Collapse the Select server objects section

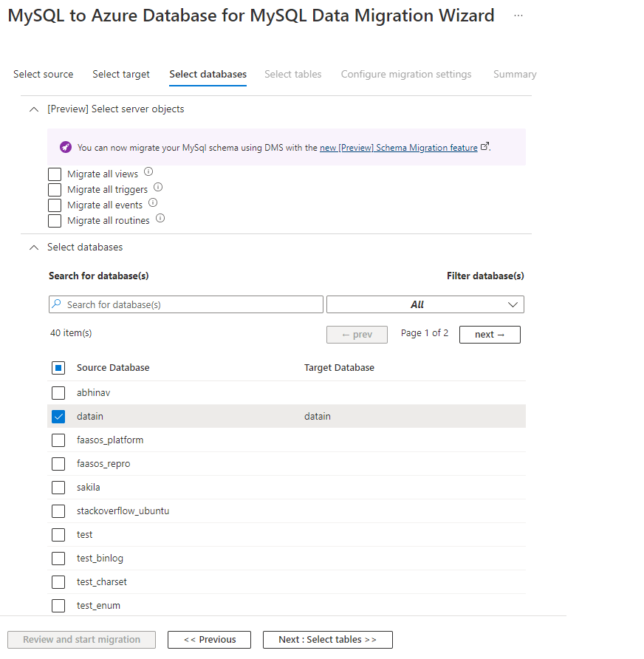32,109
